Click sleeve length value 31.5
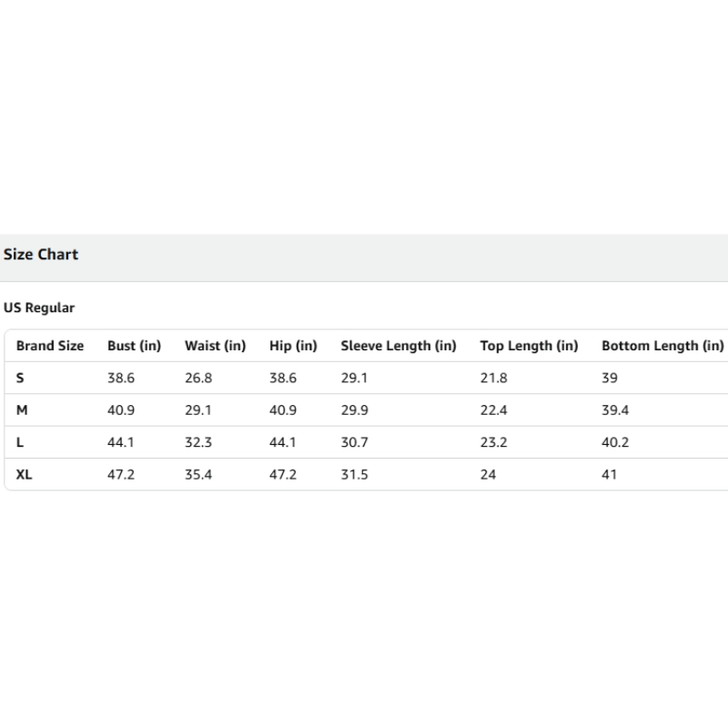This screenshot has width=728, height=728. (x=354, y=474)
